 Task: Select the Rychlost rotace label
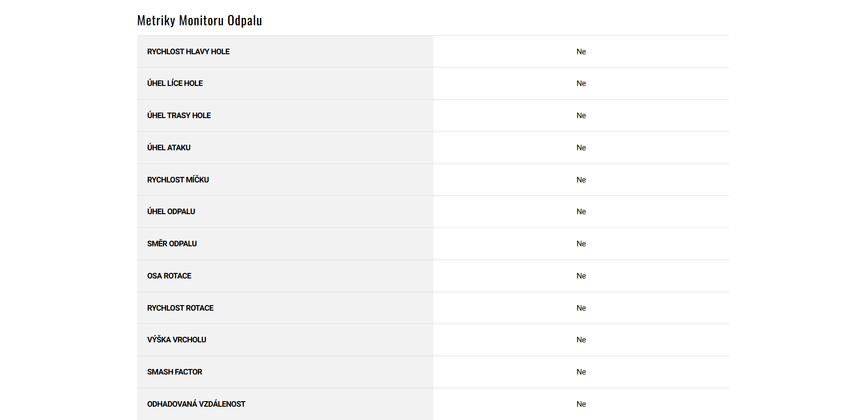(180, 308)
